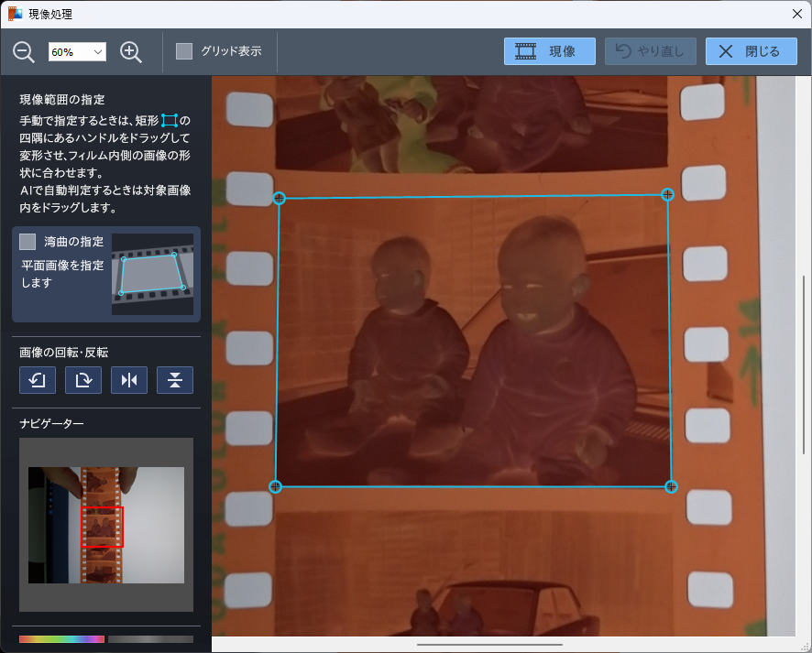This screenshot has height=653, width=812.
Task: Click the horizontal scrollbar below image
Action: 489,645
